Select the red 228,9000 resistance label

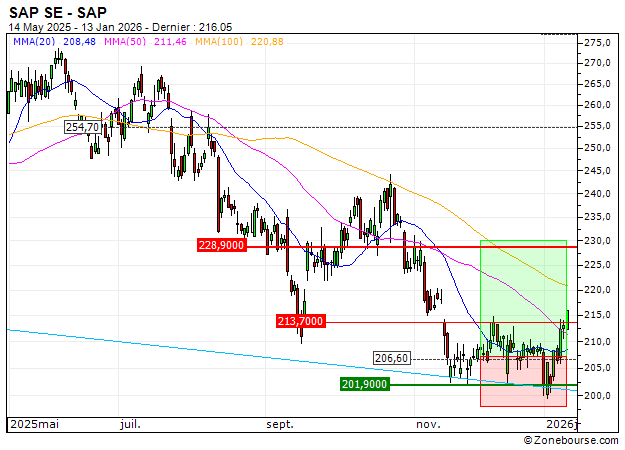pos(221,245)
